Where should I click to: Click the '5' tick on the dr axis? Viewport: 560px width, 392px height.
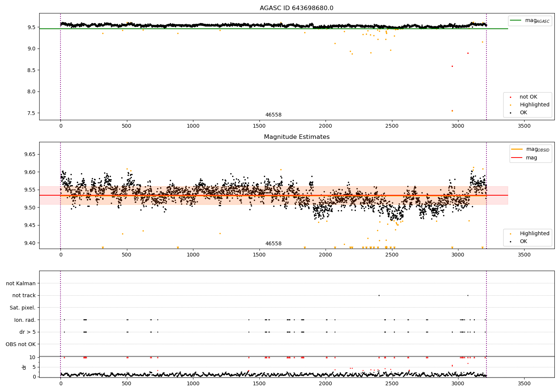click(x=34, y=367)
